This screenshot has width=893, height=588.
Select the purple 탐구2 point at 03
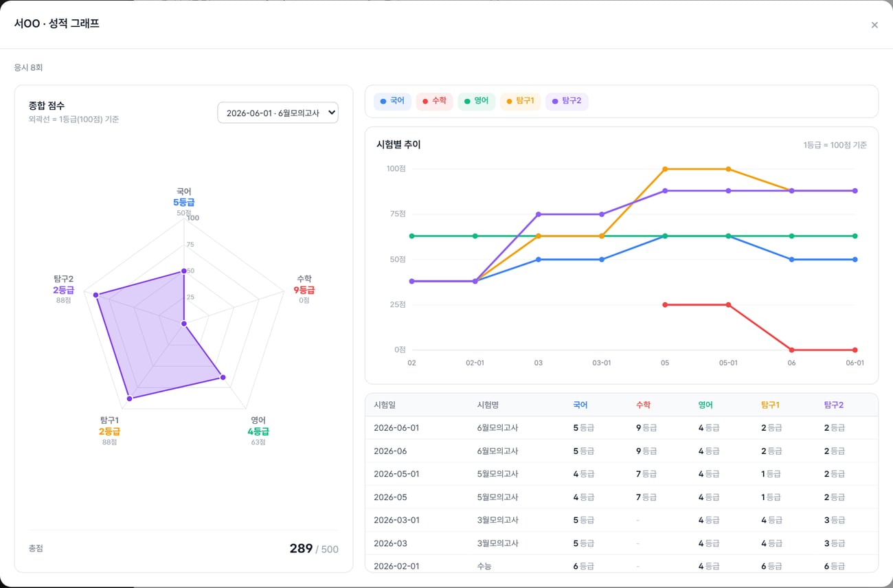tap(539, 214)
